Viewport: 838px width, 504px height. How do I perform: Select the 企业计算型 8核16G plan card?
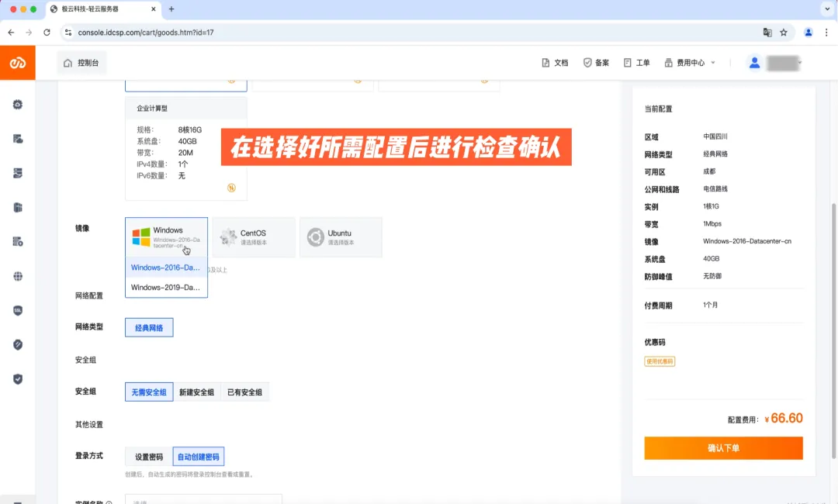click(x=186, y=148)
